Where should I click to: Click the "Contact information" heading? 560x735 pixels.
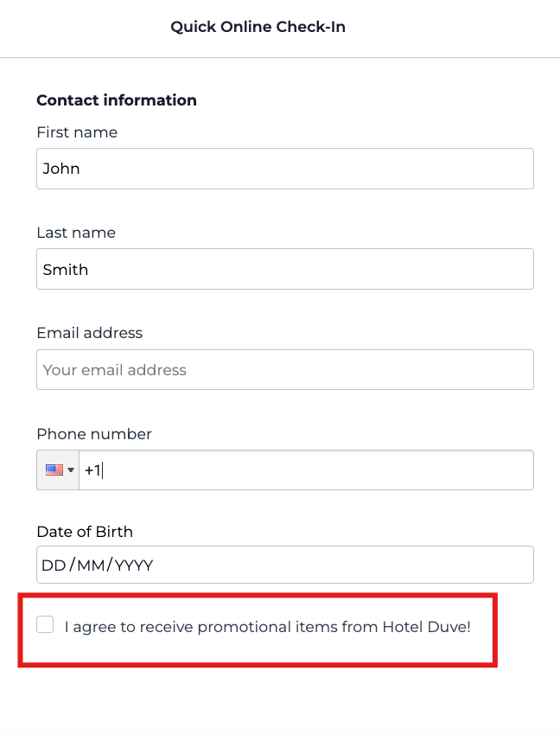point(117,100)
